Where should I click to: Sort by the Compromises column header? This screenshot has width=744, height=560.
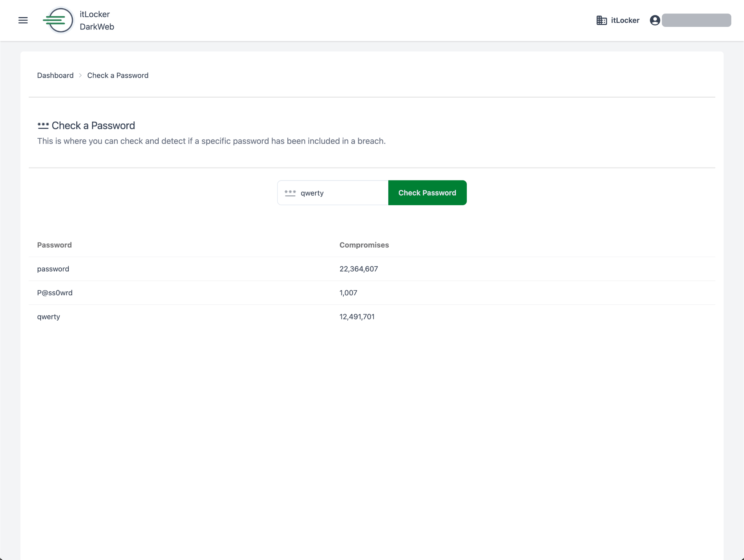tap(364, 245)
